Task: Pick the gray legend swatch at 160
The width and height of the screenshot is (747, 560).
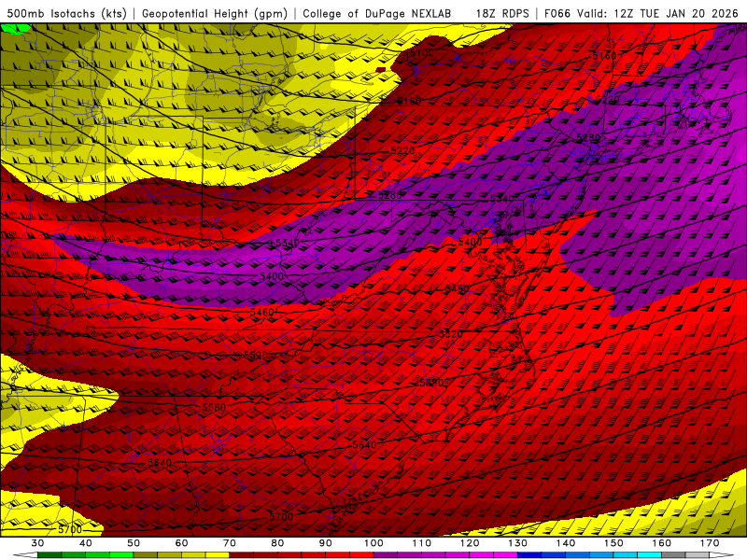Action: tap(673, 555)
